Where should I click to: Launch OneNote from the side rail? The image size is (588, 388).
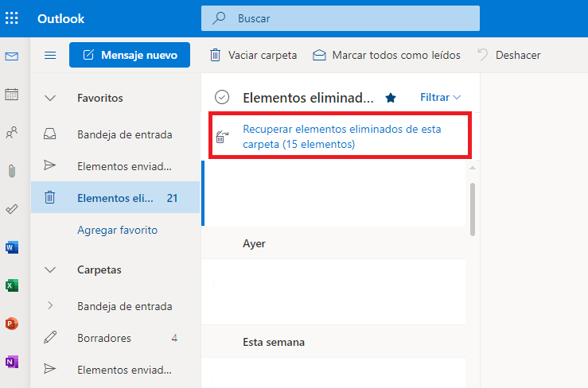point(12,362)
